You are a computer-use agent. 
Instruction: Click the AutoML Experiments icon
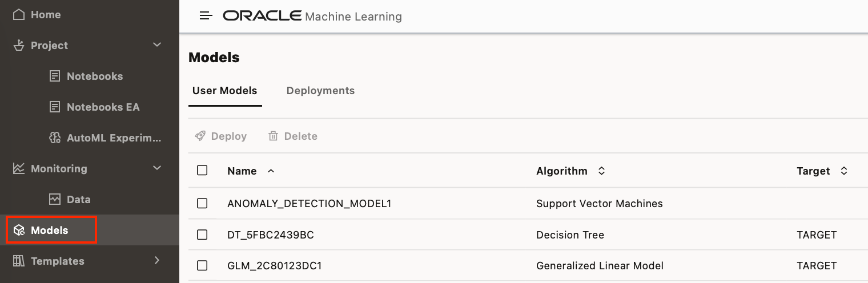pos(55,138)
